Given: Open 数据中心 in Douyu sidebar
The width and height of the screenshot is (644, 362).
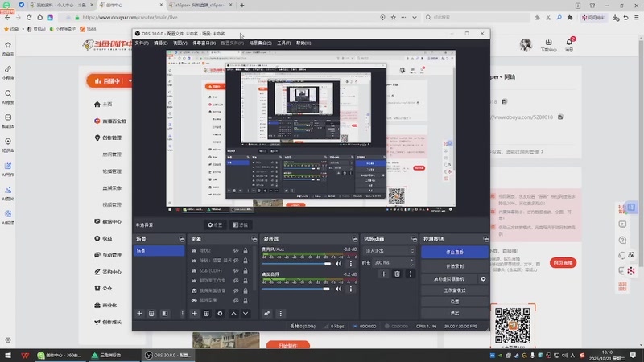Looking at the screenshot, I should tap(108, 221).
